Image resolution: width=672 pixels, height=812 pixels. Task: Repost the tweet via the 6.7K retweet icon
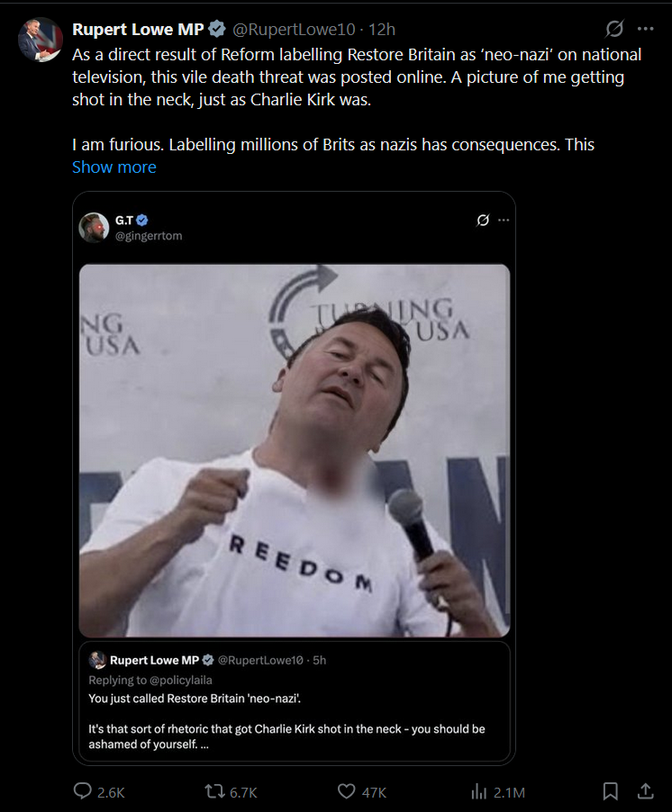point(214,791)
